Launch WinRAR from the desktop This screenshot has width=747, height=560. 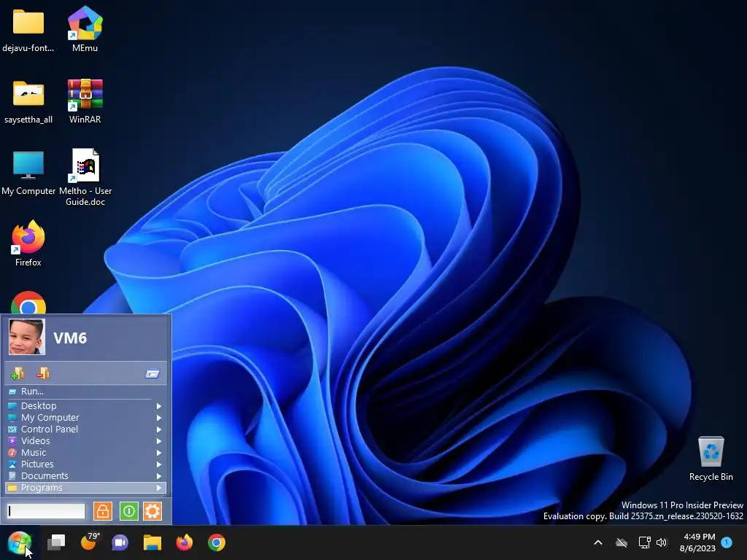[x=85, y=101]
